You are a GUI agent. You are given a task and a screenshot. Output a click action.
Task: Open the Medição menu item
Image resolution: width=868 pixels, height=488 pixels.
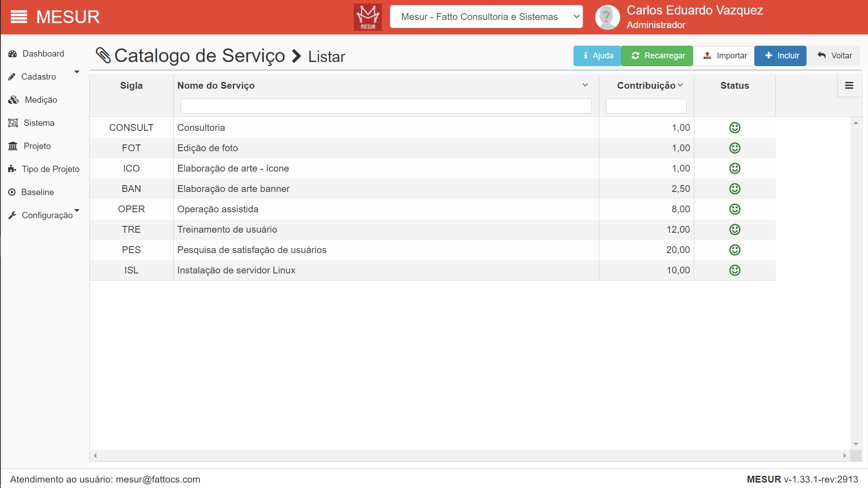pos(41,100)
